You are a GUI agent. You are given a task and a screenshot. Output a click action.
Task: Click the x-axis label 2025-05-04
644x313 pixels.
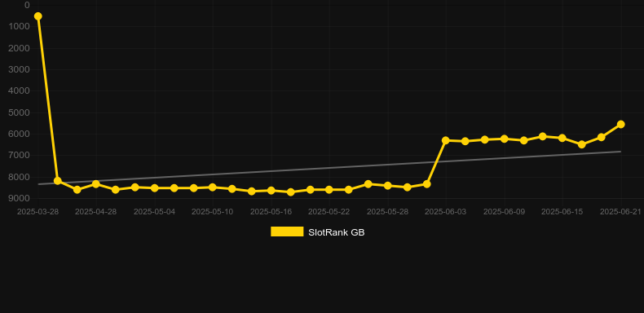[x=154, y=212]
